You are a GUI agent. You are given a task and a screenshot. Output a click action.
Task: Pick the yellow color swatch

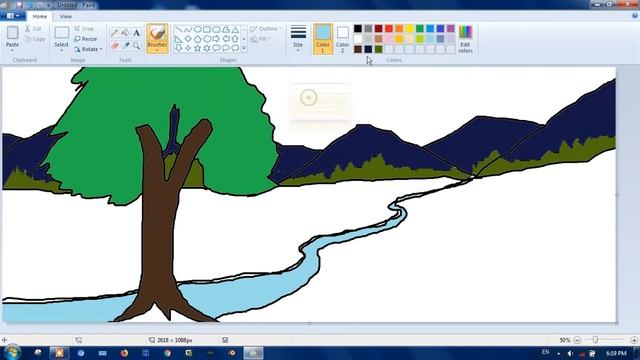click(x=409, y=29)
